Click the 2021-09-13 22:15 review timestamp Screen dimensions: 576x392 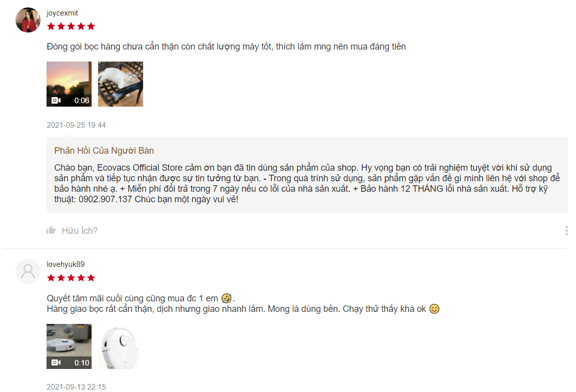click(76, 387)
